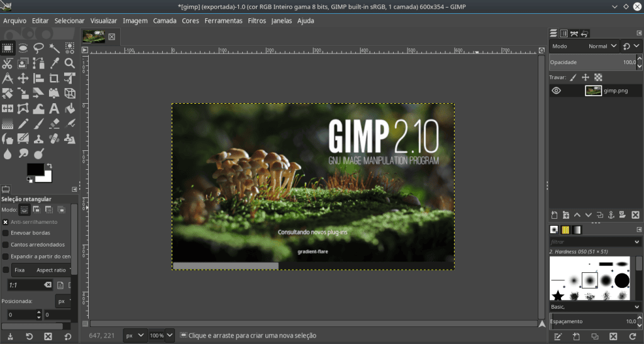
Task: Anchor the floating layer button
Action: tap(611, 215)
